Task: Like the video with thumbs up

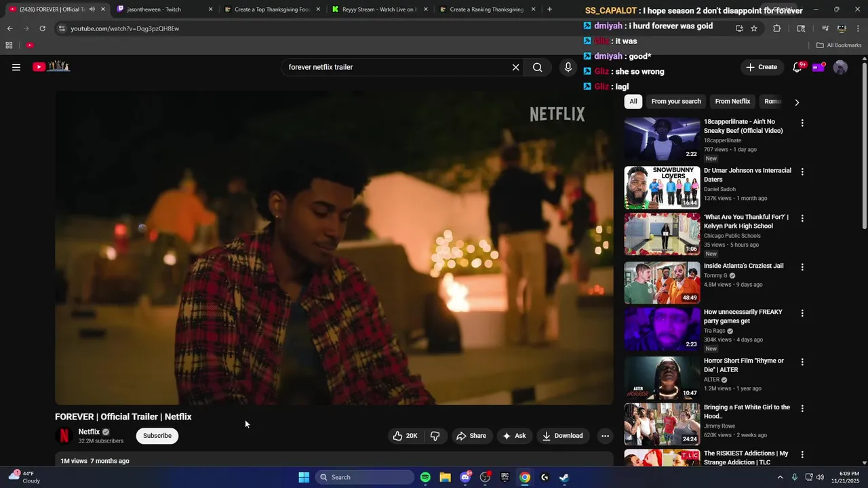Action: (x=406, y=436)
